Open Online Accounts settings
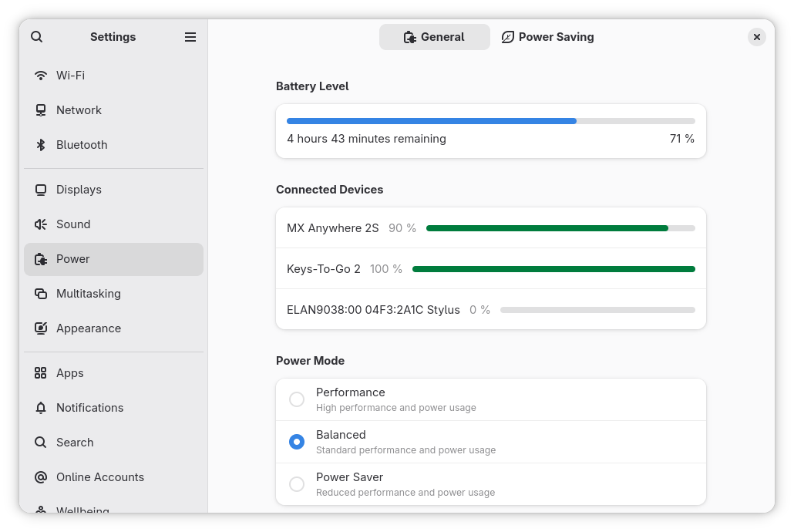The height and width of the screenshot is (532, 794). [x=113, y=477]
